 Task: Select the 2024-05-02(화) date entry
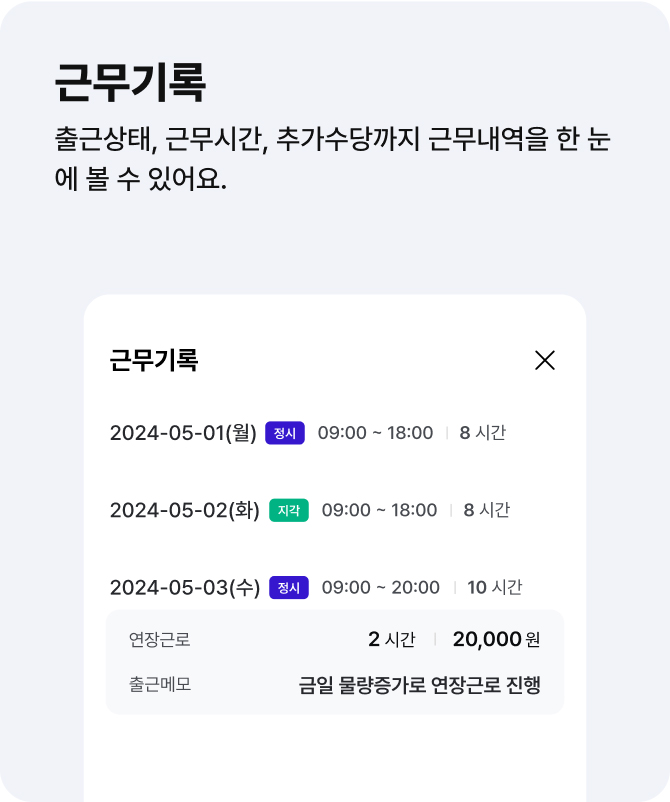[x=185, y=510]
